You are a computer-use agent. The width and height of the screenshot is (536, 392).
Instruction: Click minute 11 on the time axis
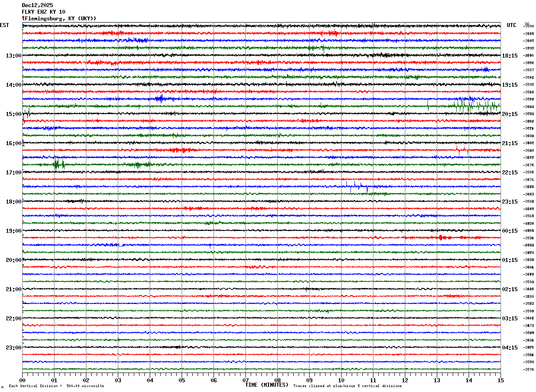coord(373,380)
